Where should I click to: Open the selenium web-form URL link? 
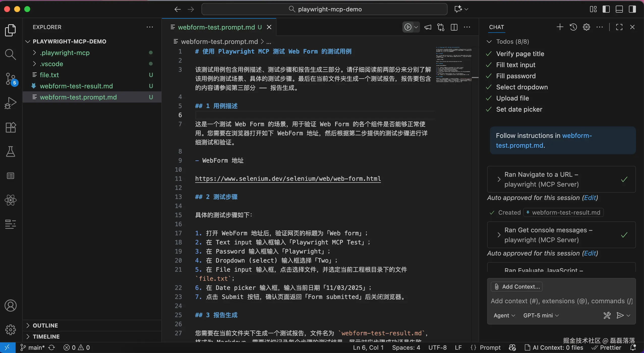pos(288,179)
